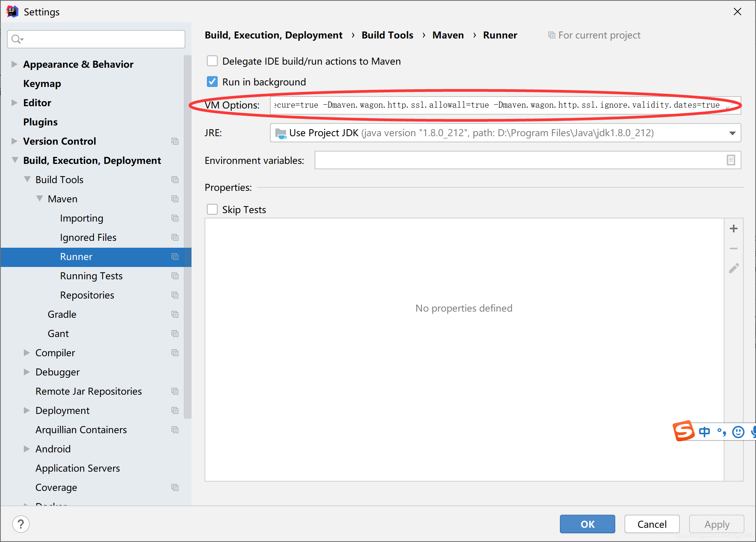The height and width of the screenshot is (542, 756).
Task: Expand the Appearance & Behavior section
Action: 14,64
